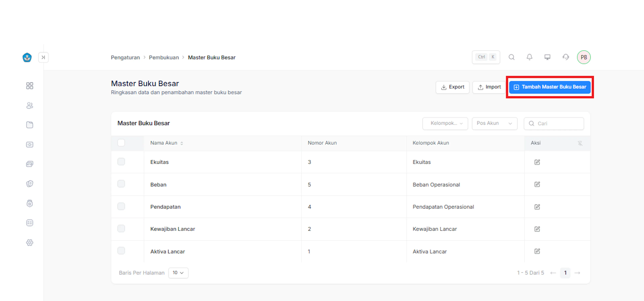Open the Kelompok filter dropdown
Screen dimensions: 644x301
click(x=445, y=123)
